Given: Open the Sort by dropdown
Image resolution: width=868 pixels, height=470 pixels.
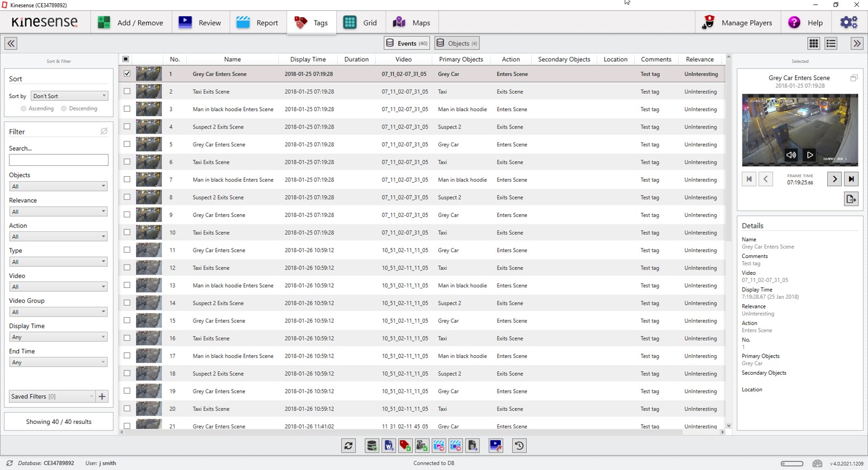Looking at the screenshot, I should pyautogui.click(x=69, y=96).
